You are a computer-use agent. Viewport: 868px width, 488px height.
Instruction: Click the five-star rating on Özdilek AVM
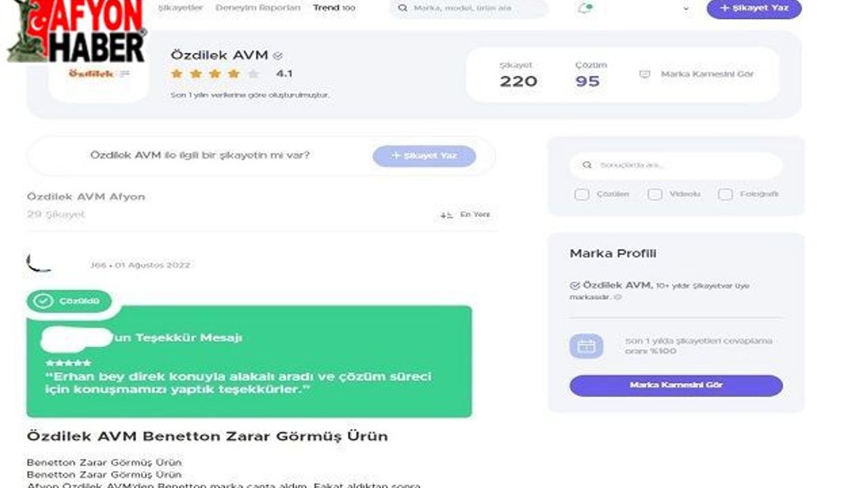click(x=214, y=74)
